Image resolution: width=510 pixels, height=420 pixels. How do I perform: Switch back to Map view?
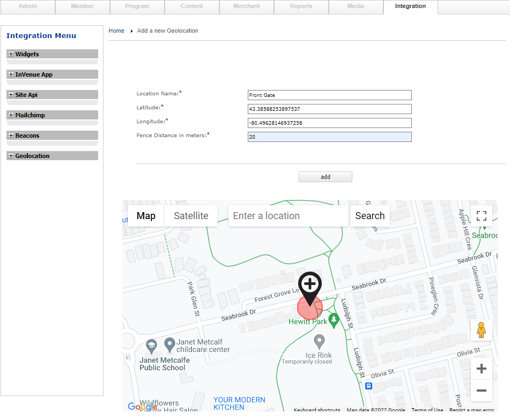(x=145, y=215)
